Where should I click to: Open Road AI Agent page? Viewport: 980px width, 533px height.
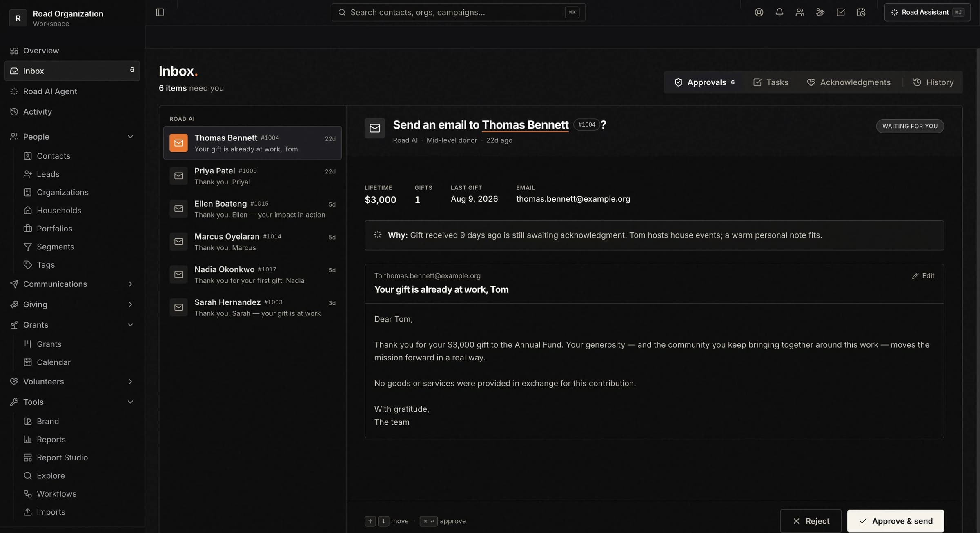point(72,91)
